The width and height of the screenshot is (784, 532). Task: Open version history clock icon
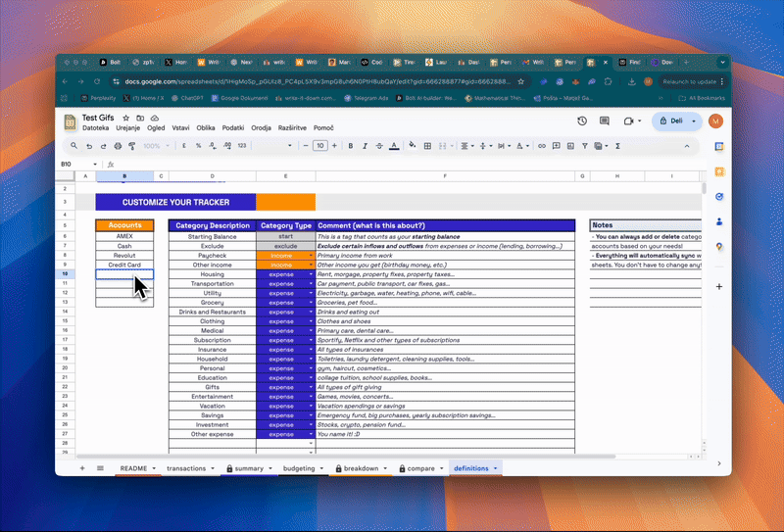coord(582,121)
